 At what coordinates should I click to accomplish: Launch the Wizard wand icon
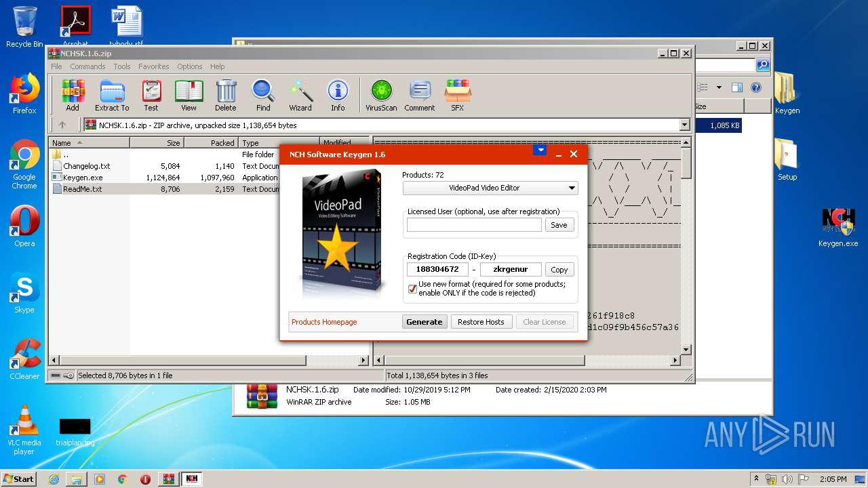pos(300,95)
